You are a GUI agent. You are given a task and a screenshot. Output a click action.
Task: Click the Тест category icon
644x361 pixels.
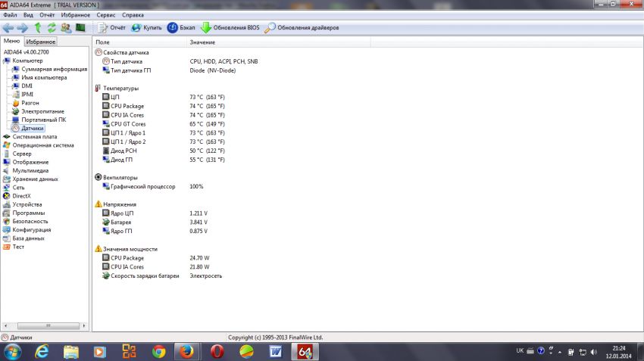(x=7, y=247)
